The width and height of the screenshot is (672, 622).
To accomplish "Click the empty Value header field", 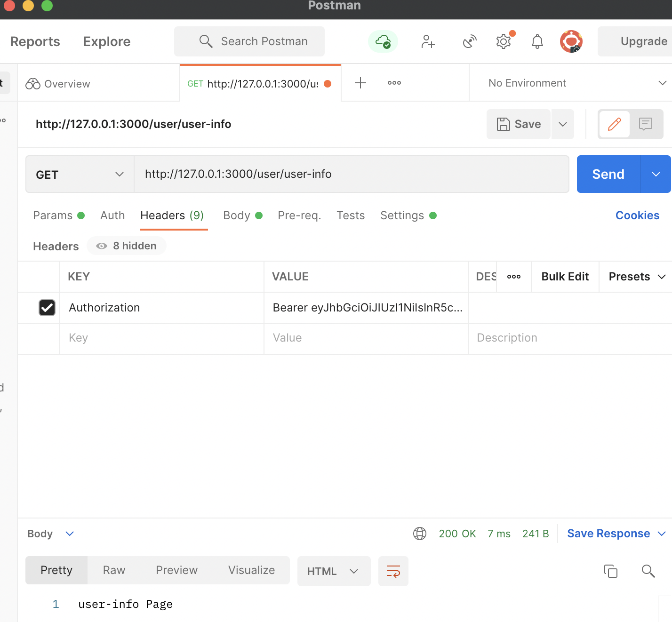I will coord(366,338).
